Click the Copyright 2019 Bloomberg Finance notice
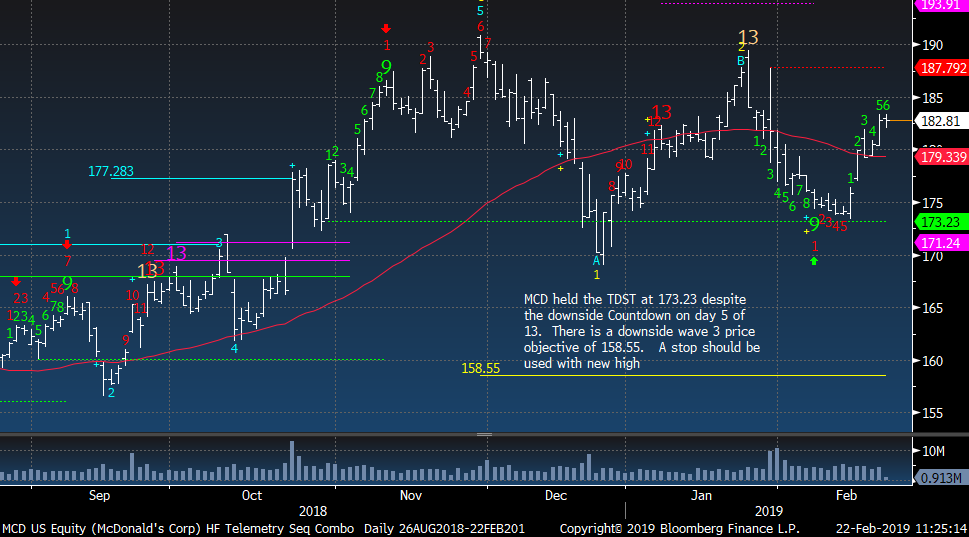Screen dimensions: 969x537 coord(680,529)
